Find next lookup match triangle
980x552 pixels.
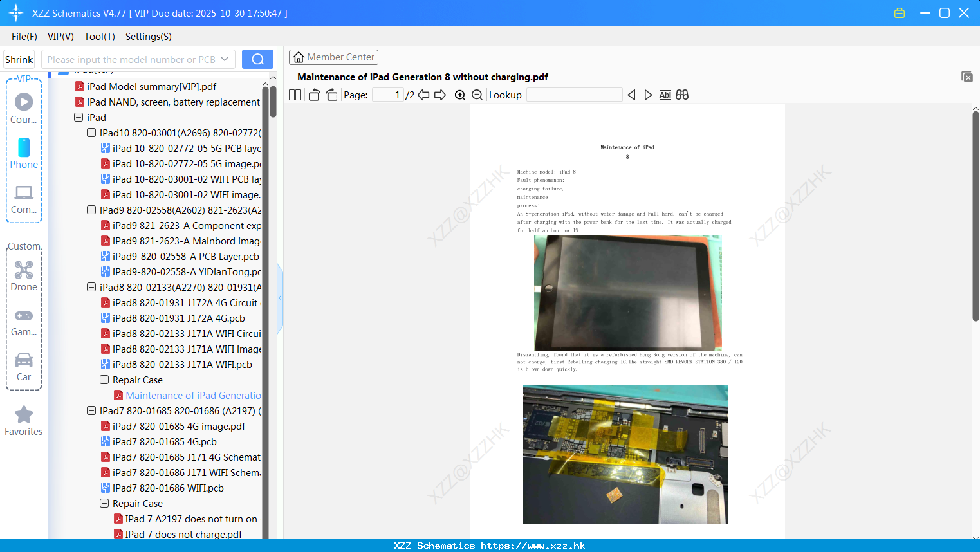click(x=648, y=95)
